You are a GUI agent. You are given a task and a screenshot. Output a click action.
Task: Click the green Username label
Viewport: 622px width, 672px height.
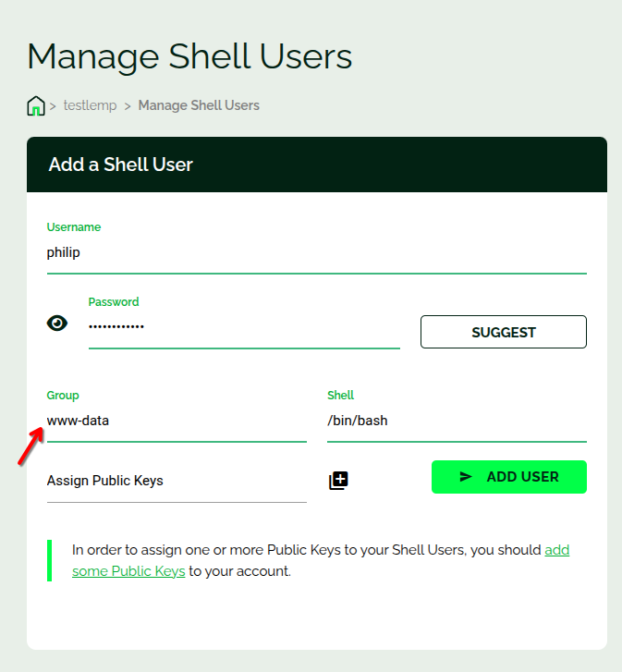74,227
